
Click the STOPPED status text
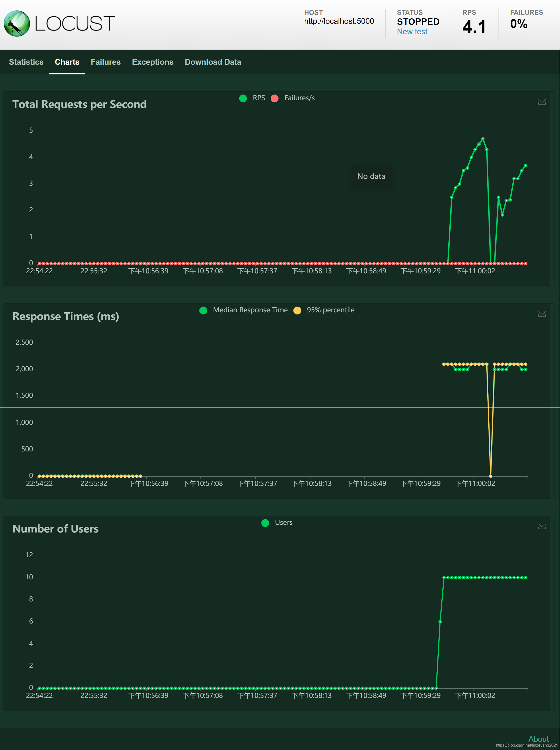(418, 22)
